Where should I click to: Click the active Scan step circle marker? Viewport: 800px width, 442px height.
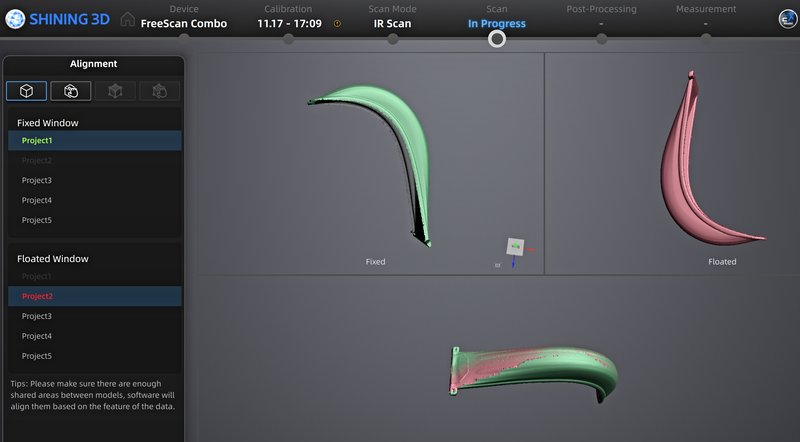tap(497, 39)
